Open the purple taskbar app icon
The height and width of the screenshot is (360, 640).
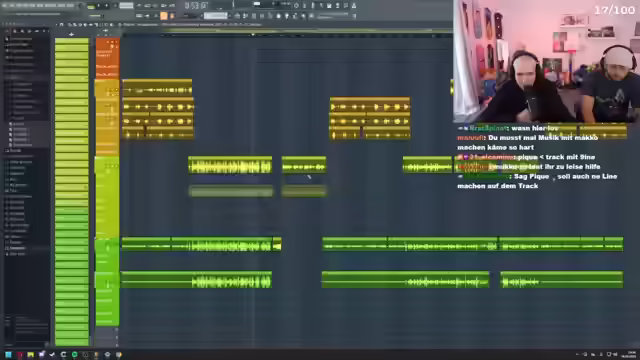[x=41, y=355]
